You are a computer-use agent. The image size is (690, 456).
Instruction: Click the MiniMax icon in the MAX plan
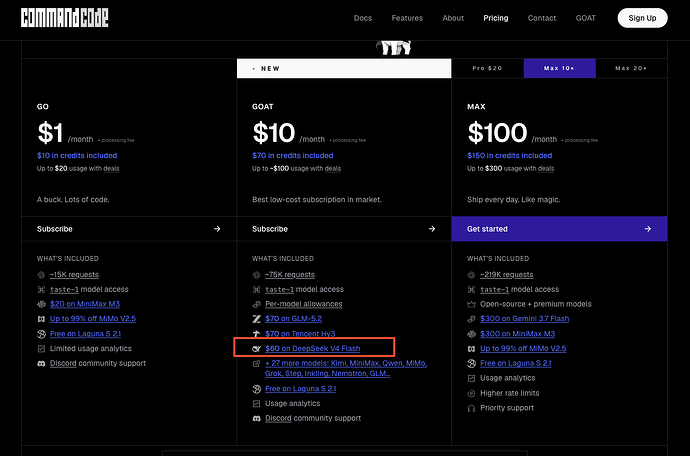pos(471,334)
